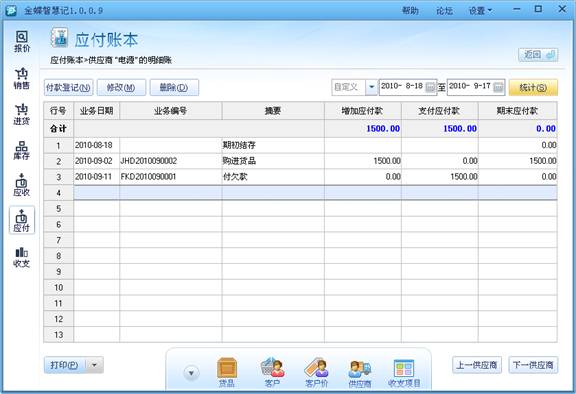Open the 收支项目 icon in bottom bar
The image size is (576, 394).
[x=404, y=373]
